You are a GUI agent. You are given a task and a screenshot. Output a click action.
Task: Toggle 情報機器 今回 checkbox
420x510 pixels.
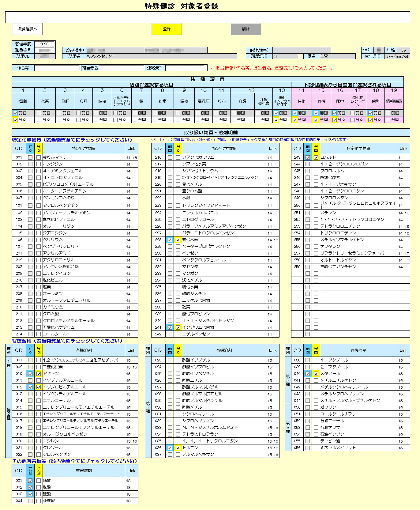coord(388,120)
